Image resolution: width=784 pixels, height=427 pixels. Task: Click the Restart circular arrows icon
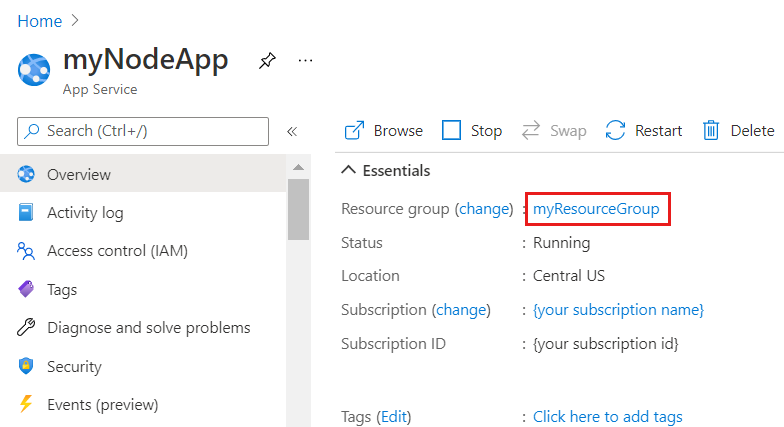(x=615, y=130)
